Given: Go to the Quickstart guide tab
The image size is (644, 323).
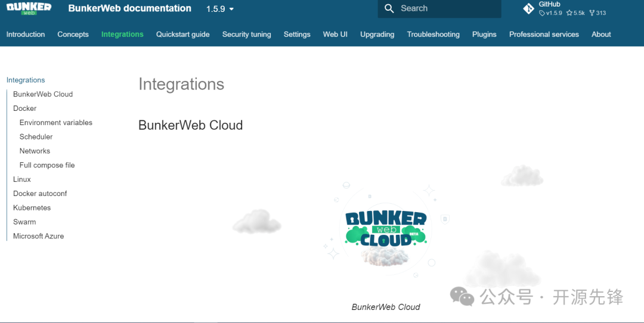Looking at the screenshot, I should tap(183, 35).
